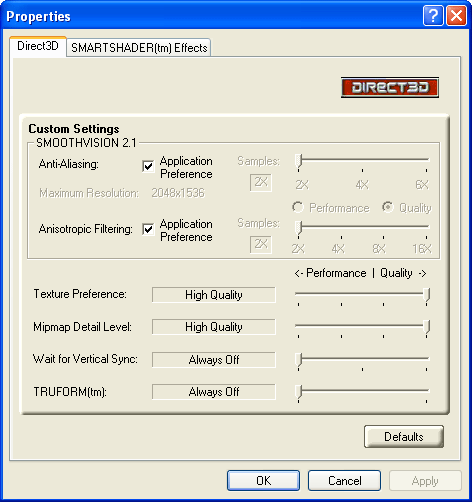Click the Cancel button
The width and height of the screenshot is (472, 502).
point(344,481)
